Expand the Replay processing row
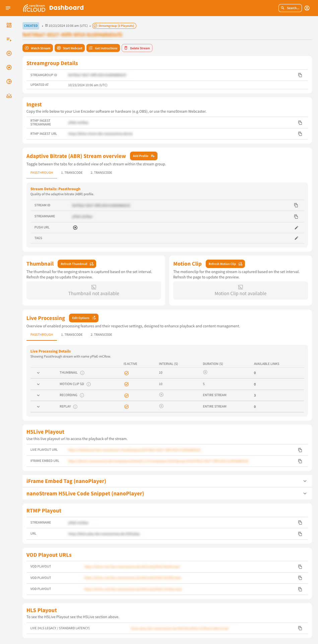This screenshot has width=318, height=644. click(38, 407)
